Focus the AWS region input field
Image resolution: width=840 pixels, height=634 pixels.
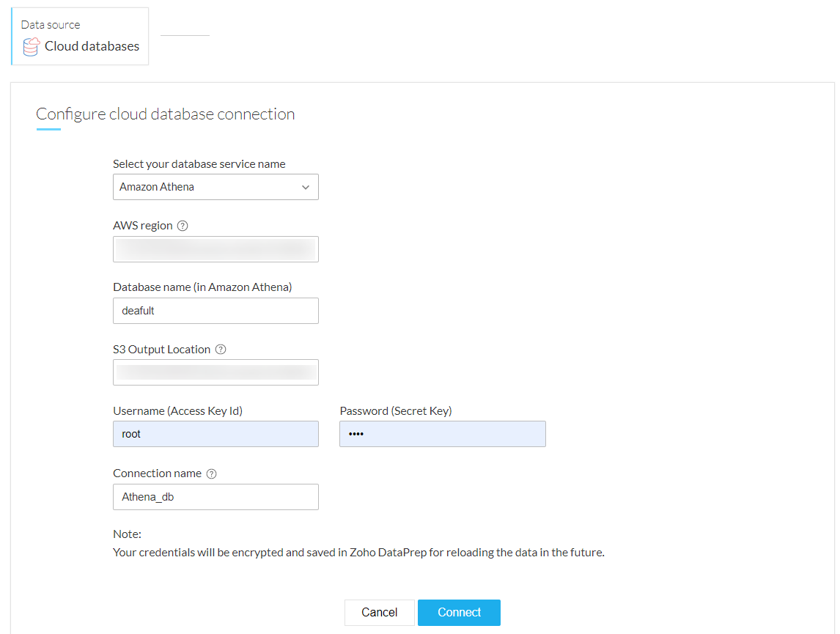point(215,249)
